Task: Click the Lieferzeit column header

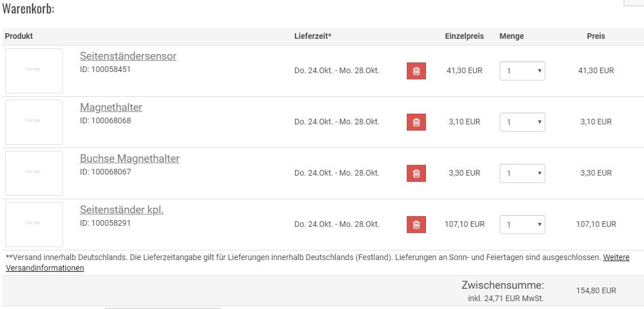Action: pos(313,36)
